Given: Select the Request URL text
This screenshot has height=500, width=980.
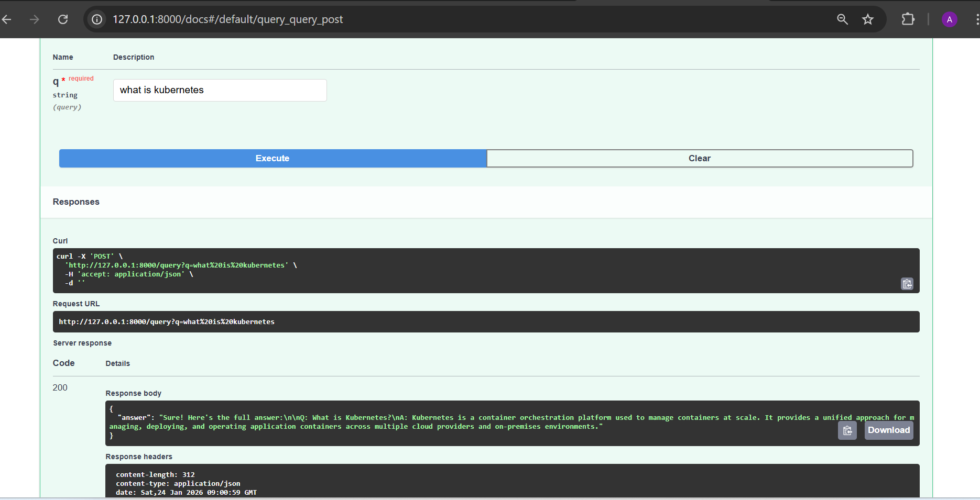Looking at the screenshot, I should pyautogui.click(x=167, y=322).
